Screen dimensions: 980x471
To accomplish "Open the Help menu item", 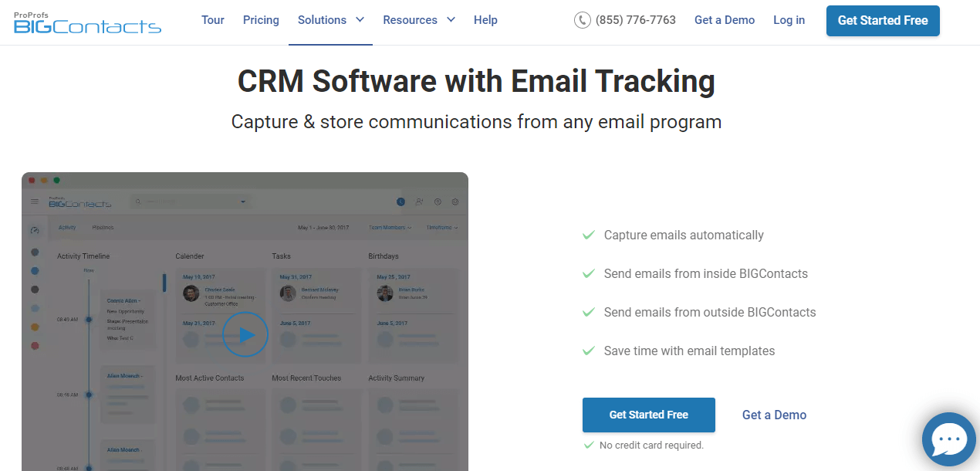I will [485, 20].
